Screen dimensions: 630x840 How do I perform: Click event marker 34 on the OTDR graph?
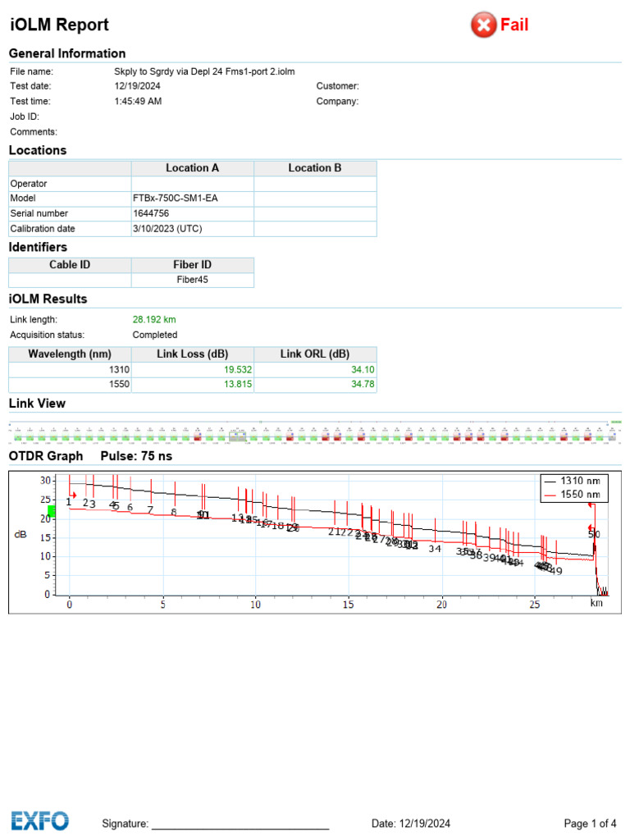(435, 549)
